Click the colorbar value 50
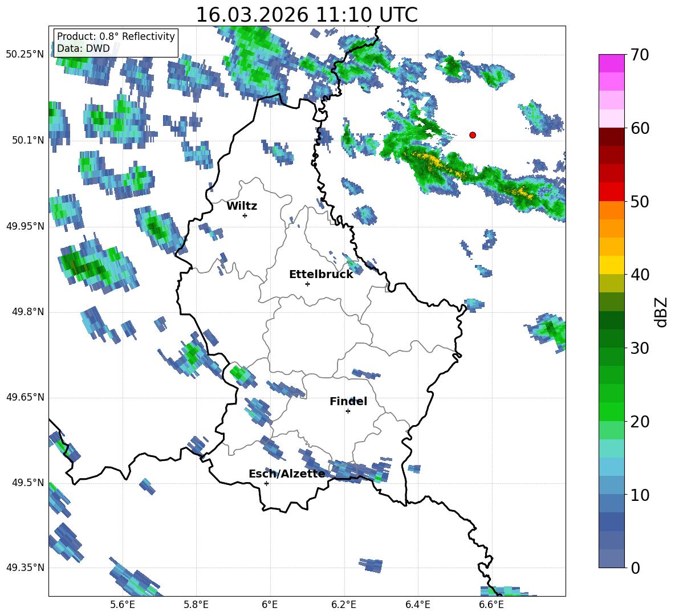This screenshot has height=616, width=675. (x=640, y=201)
